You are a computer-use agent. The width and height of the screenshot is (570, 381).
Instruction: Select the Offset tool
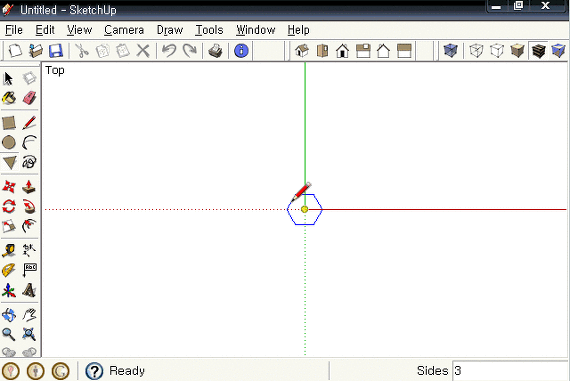(x=29, y=226)
